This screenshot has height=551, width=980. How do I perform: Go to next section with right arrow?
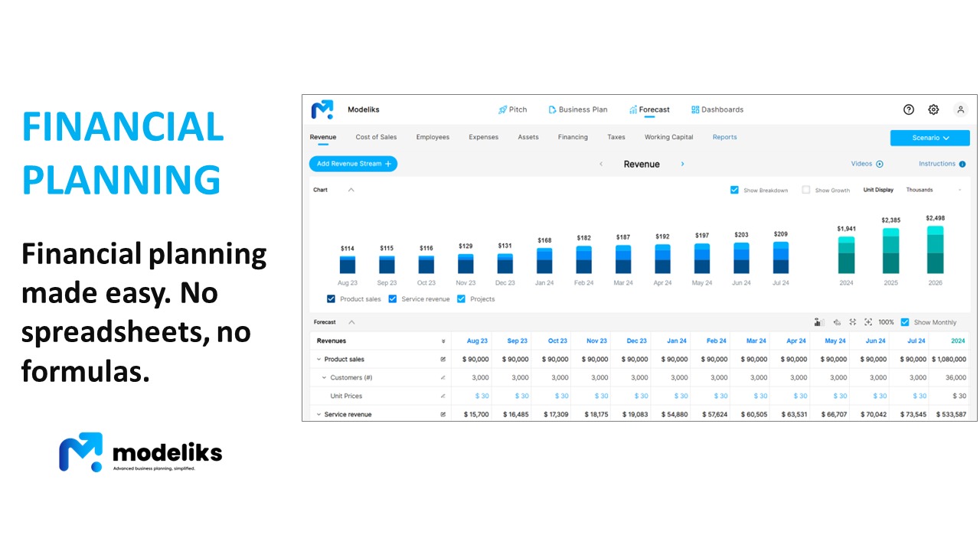tap(682, 164)
